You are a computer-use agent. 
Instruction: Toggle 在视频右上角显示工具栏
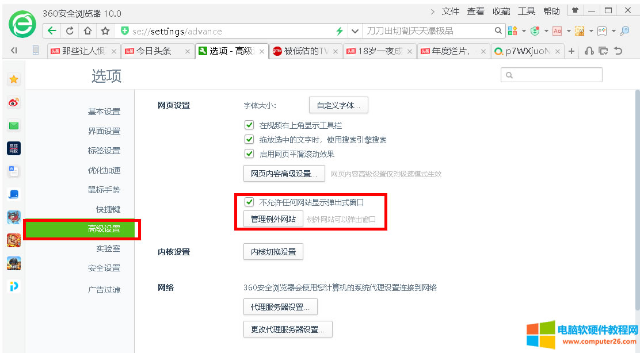coord(249,125)
